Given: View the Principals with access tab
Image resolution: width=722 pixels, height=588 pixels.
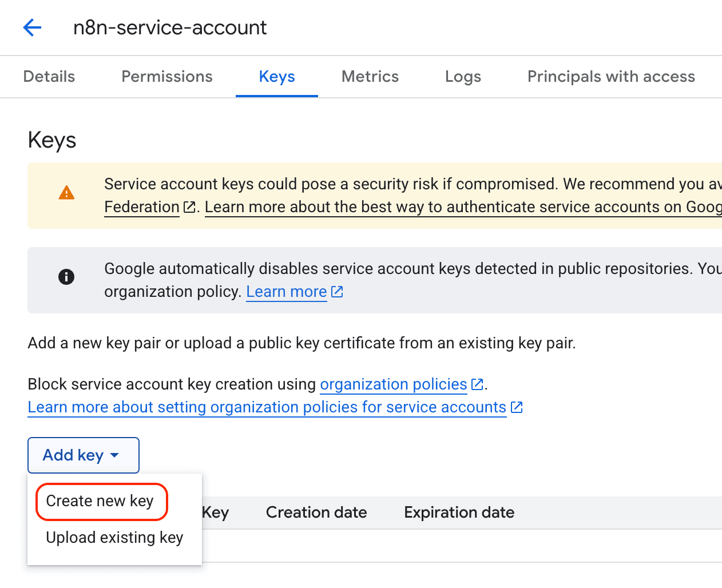Looking at the screenshot, I should coord(610,76).
